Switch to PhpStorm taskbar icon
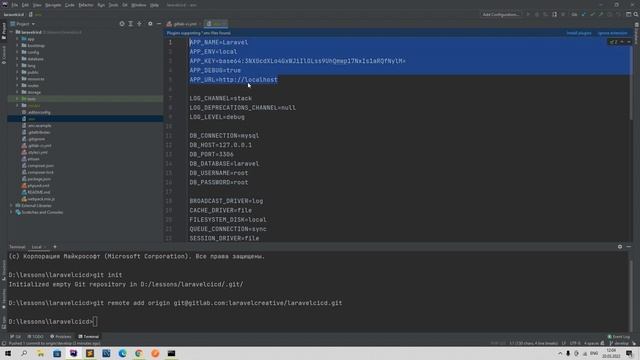Viewport: 640px width, 360px height. (x=73, y=353)
